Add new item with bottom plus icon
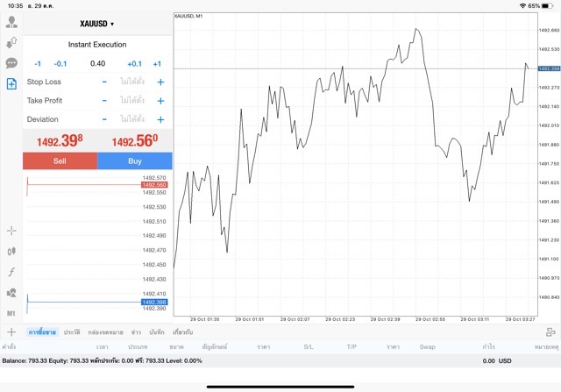Screen dimensions: 561x392 (x=11, y=331)
